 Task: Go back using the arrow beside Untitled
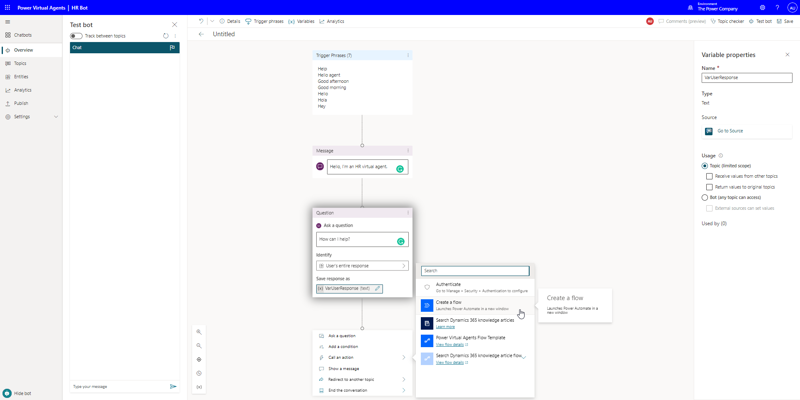coord(201,34)
